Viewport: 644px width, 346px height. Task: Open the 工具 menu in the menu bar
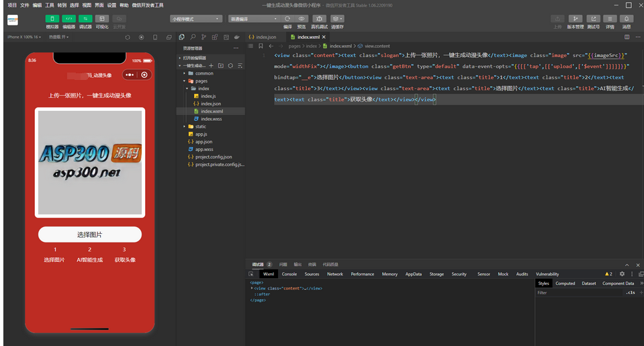(x=50, y=5)
